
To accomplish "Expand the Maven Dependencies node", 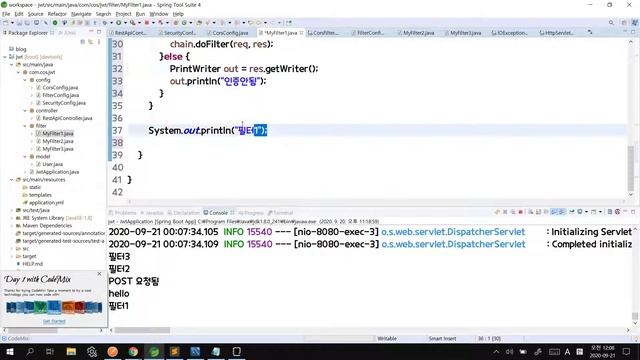I will click(12, 225).
